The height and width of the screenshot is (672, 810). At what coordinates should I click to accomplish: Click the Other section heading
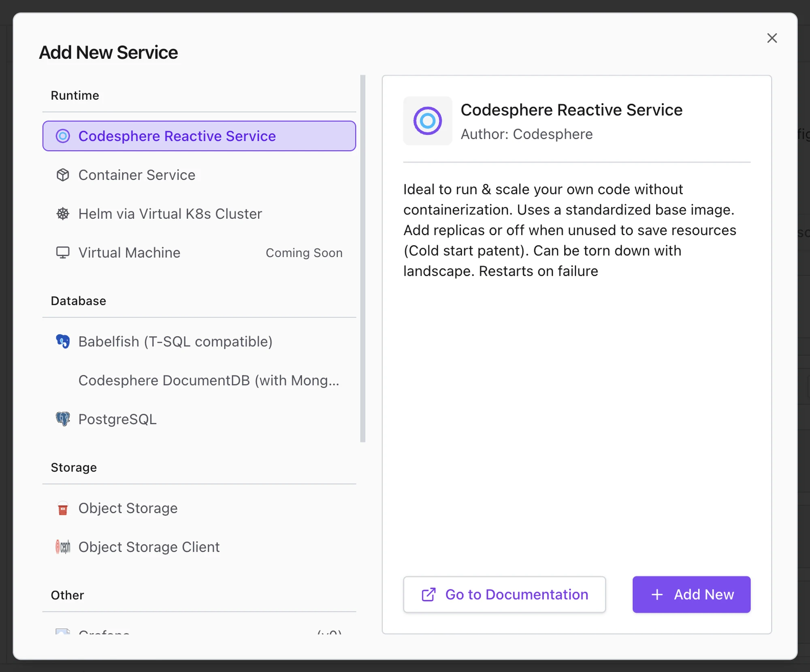(67, 595)
